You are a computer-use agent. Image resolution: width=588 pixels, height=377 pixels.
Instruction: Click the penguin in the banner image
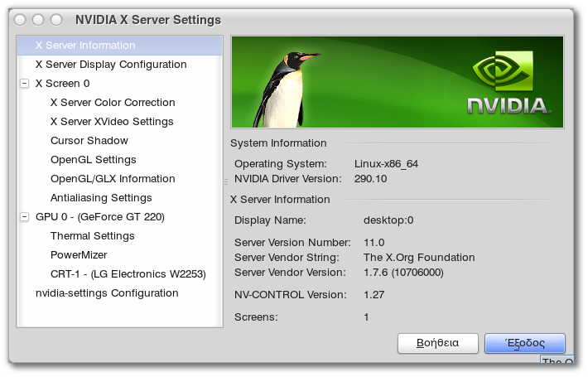286,90
